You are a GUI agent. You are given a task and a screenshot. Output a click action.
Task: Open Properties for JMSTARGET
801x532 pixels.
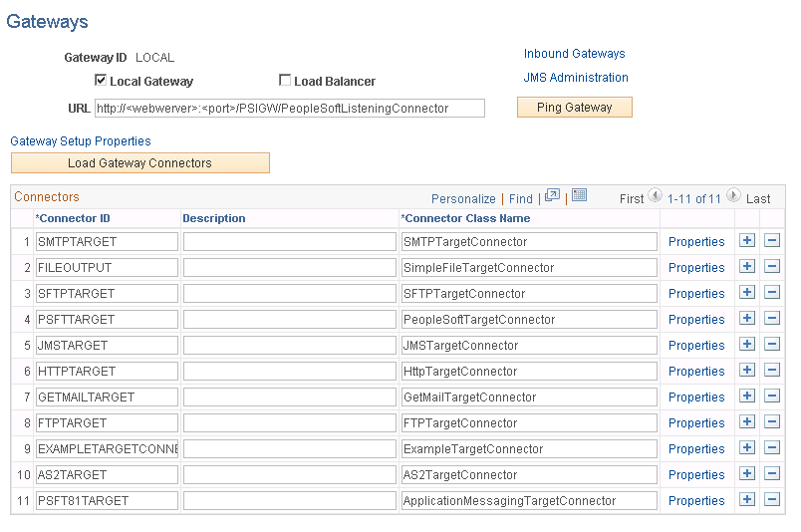click(x=696, y=346)
